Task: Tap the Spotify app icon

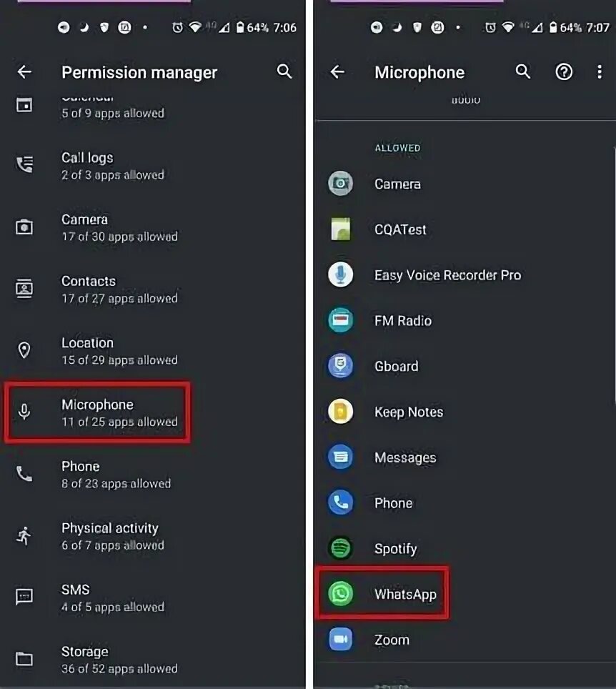Action: (x=340, y=548)
